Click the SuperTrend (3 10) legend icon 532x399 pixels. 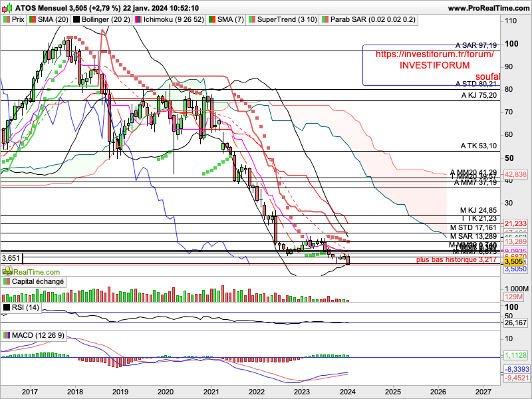coord(252,20)
